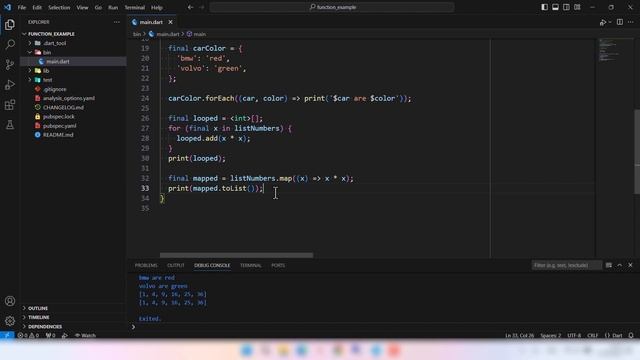Open the Terminal menu
The height and width of the screenshot is (360, 640).
tap(135, 7)
